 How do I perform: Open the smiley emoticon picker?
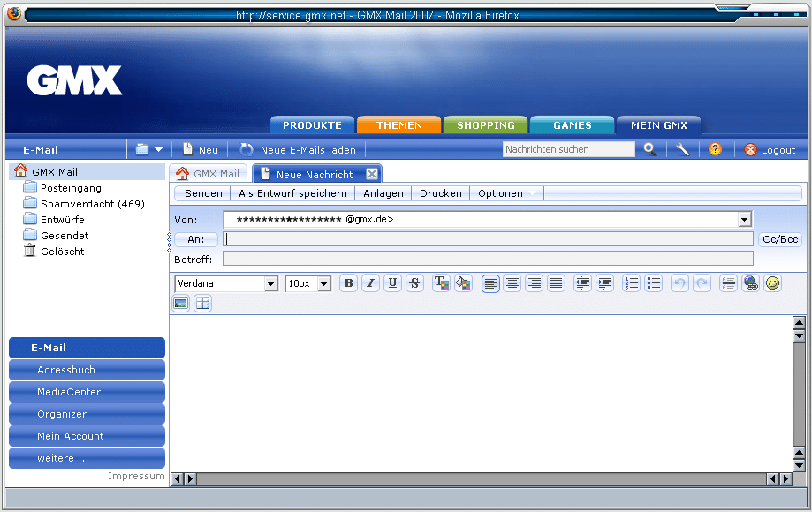point(772,283)
